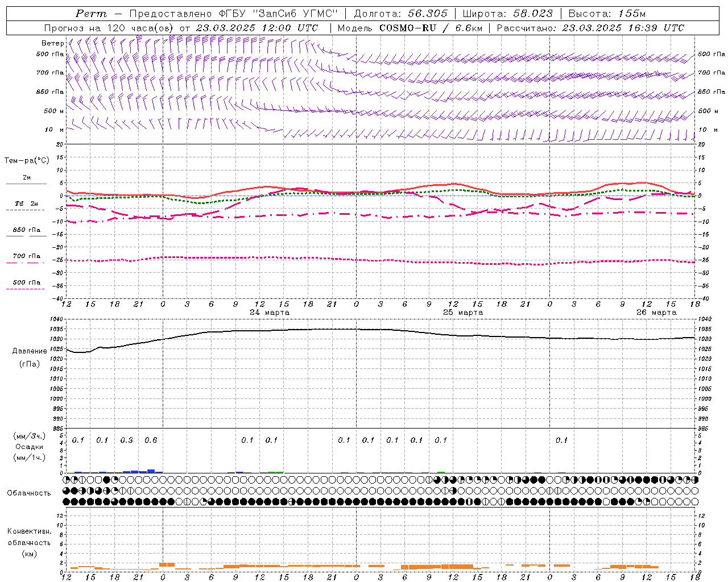
Task: Click the "Широта: 58.023" header field
Action: click(507, 14)
